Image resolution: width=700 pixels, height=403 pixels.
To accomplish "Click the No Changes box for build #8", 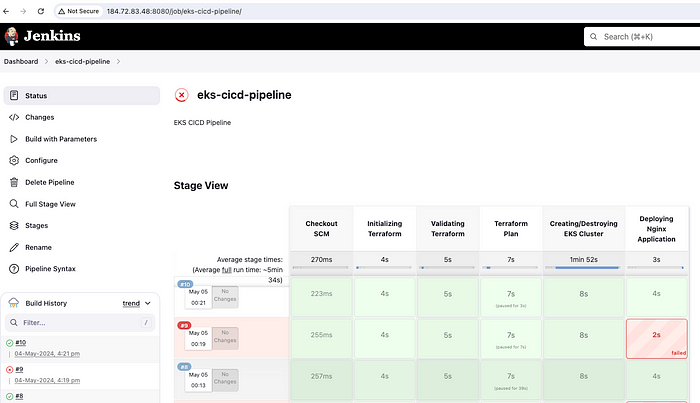I will [225, 380].
